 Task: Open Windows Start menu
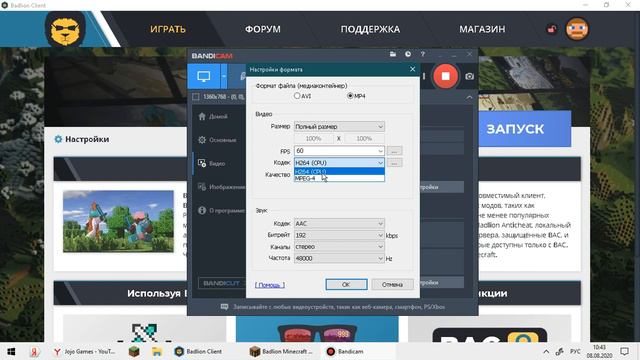tap(11, 351)
